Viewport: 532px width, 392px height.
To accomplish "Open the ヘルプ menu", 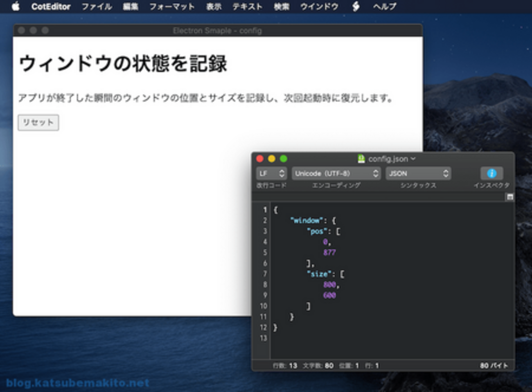I will [x=385, y=7].
